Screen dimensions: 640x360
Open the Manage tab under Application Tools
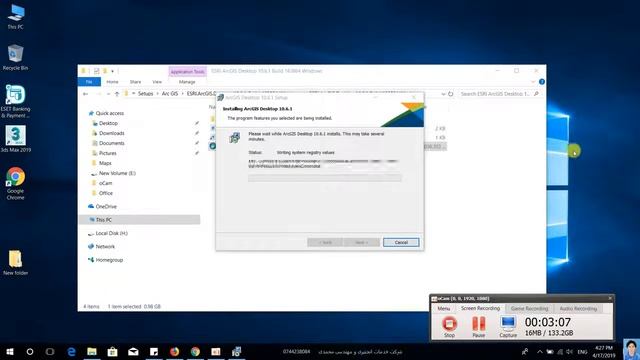tap(187, 82)
